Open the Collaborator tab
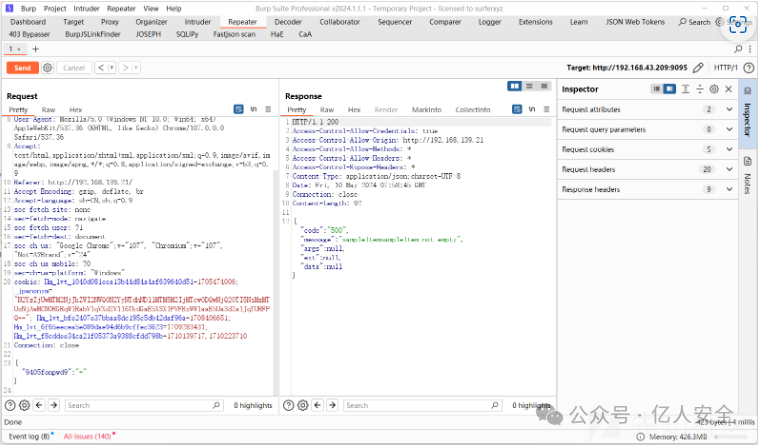 point(340,22)
